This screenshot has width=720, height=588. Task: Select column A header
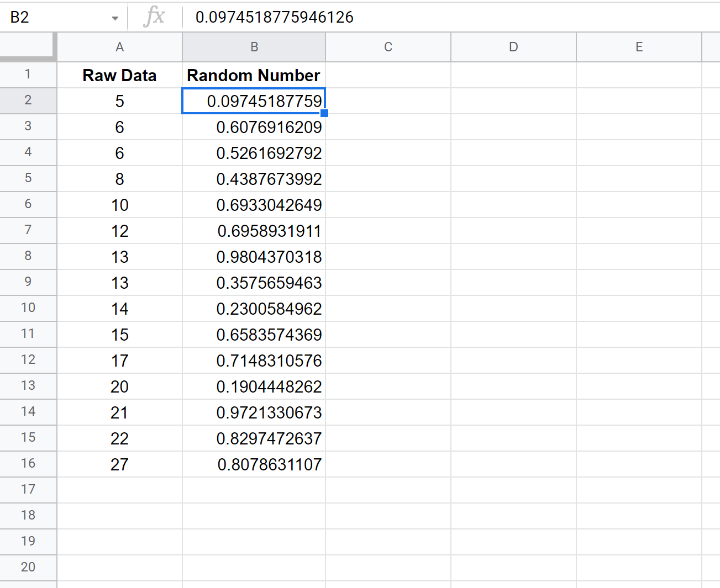[x=119, y=47]
